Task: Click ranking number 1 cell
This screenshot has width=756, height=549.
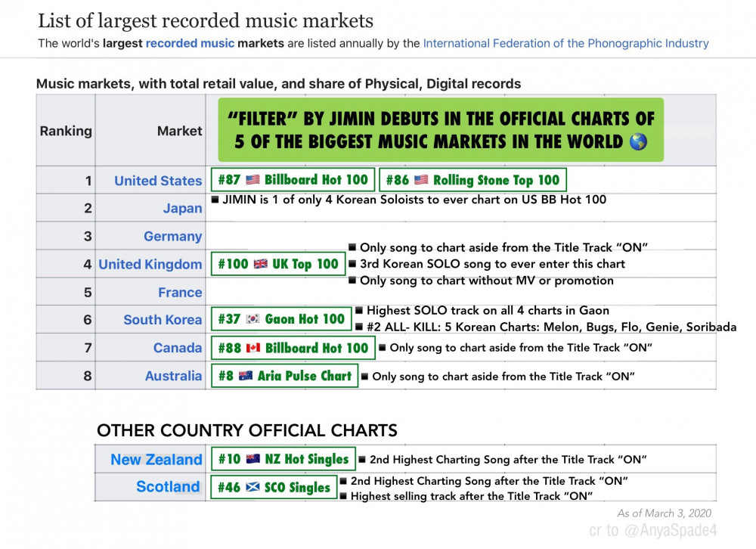Action: 66,181
